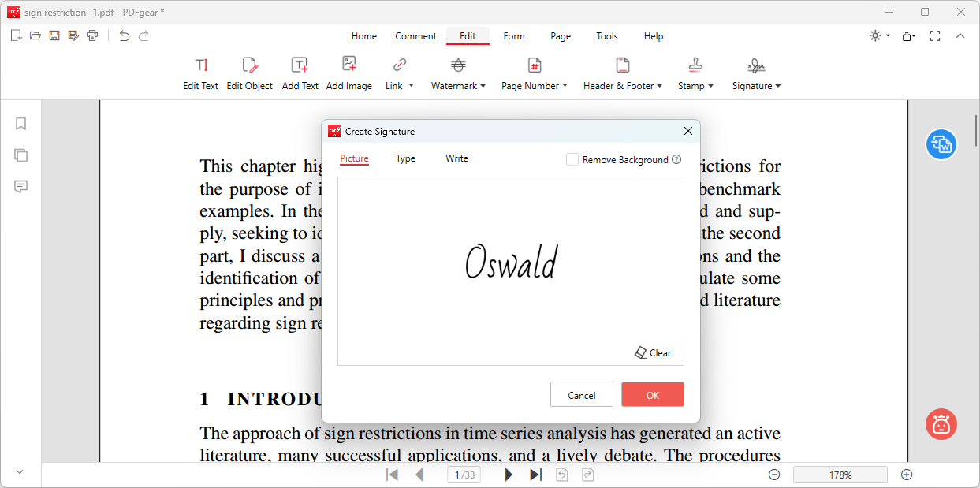980x488 pixels.
Task: Cancel the Create Signature dialog
Action: pos(581,395)
